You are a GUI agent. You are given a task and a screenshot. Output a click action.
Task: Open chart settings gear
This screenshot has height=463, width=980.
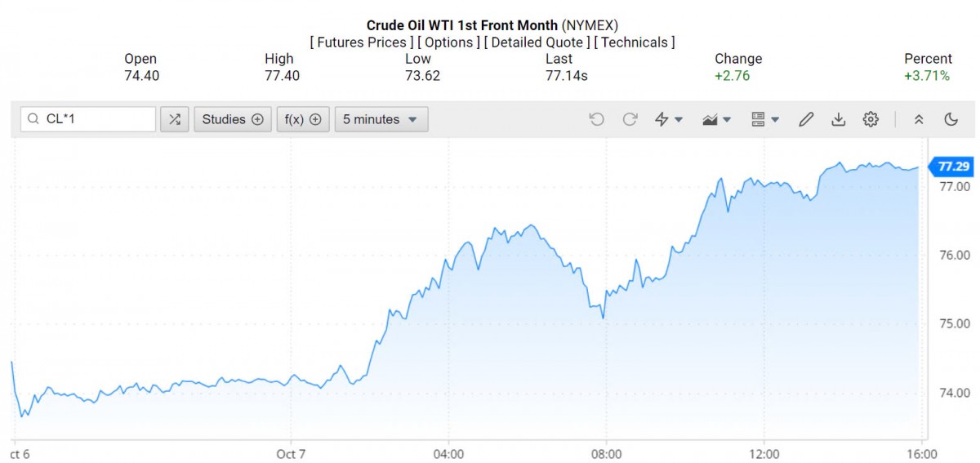871,119
